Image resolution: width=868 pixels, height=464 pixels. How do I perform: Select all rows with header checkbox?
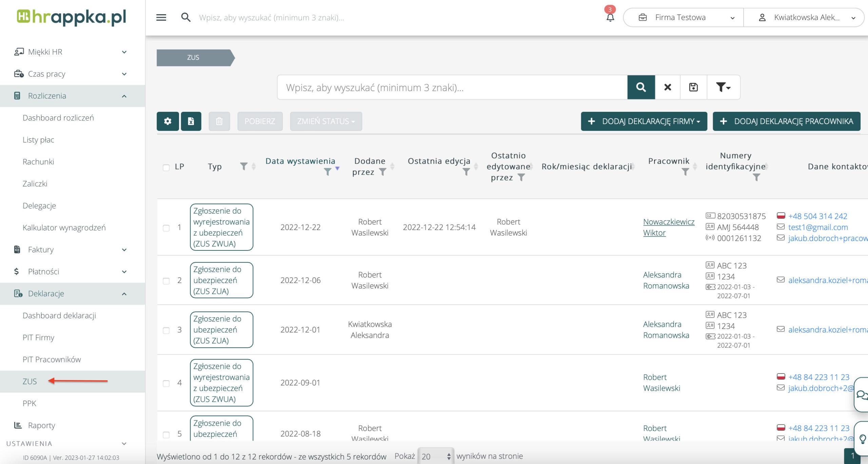pyautogui.click(x=166, y=167)
